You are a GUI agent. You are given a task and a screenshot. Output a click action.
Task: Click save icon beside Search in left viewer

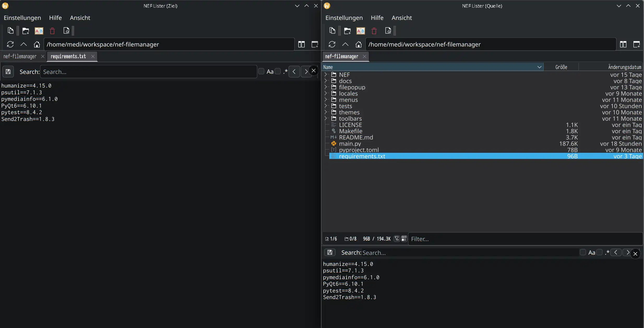[8, 72]
